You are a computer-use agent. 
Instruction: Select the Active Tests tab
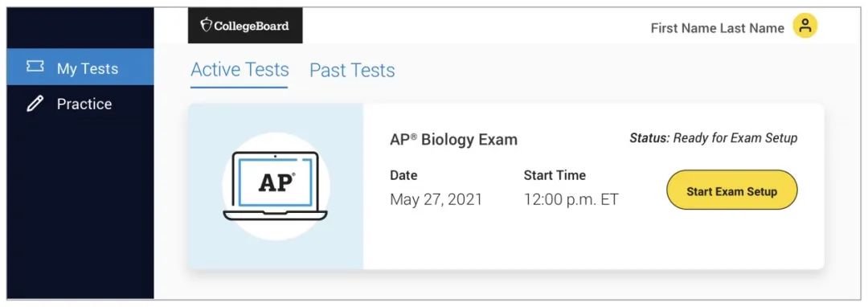pyautogui.click(x=240, y=70)
